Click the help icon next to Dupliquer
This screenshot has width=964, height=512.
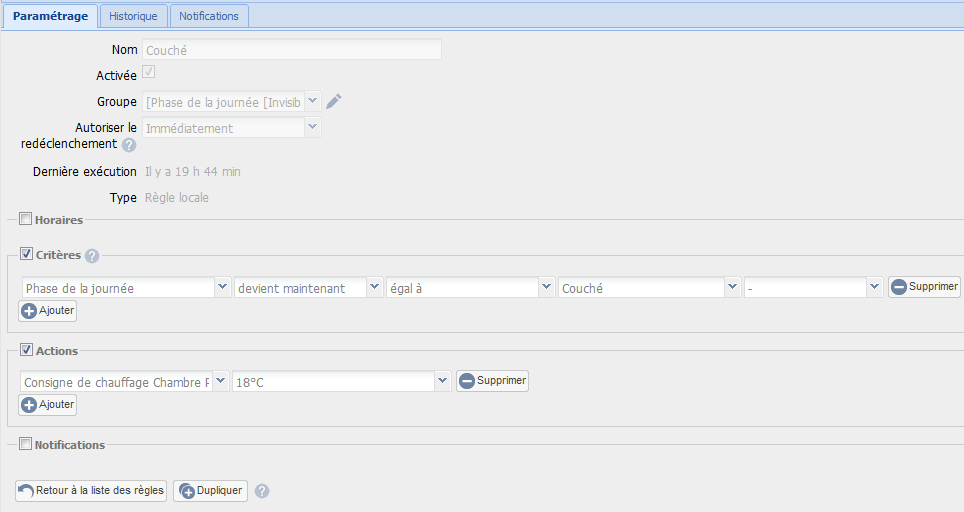tap(262, 491)
